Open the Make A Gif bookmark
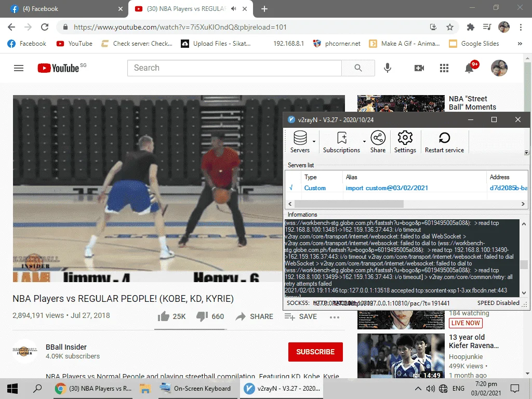The width and height of the screenshot is (532, 399). 404,44
